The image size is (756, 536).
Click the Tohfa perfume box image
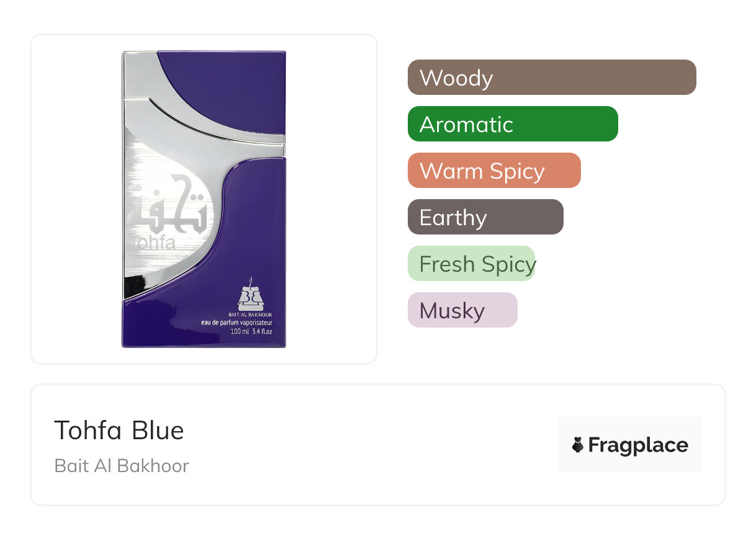[x=204, y=199]
